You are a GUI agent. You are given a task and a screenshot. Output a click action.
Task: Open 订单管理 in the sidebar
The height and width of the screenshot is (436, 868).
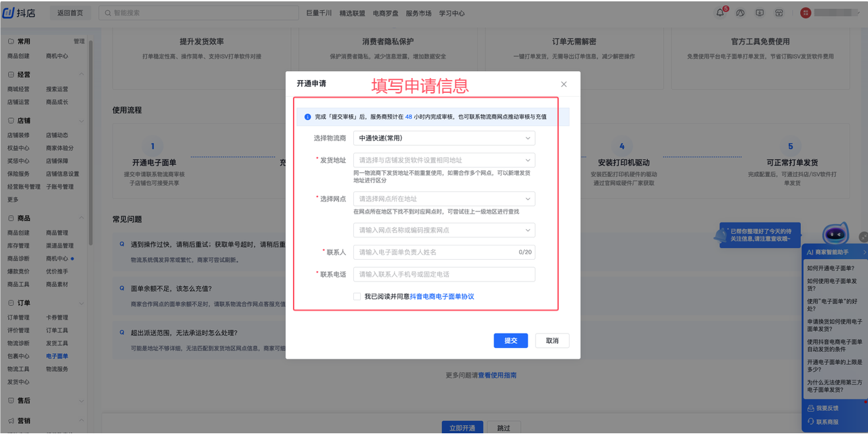click(x=18, y=317)
